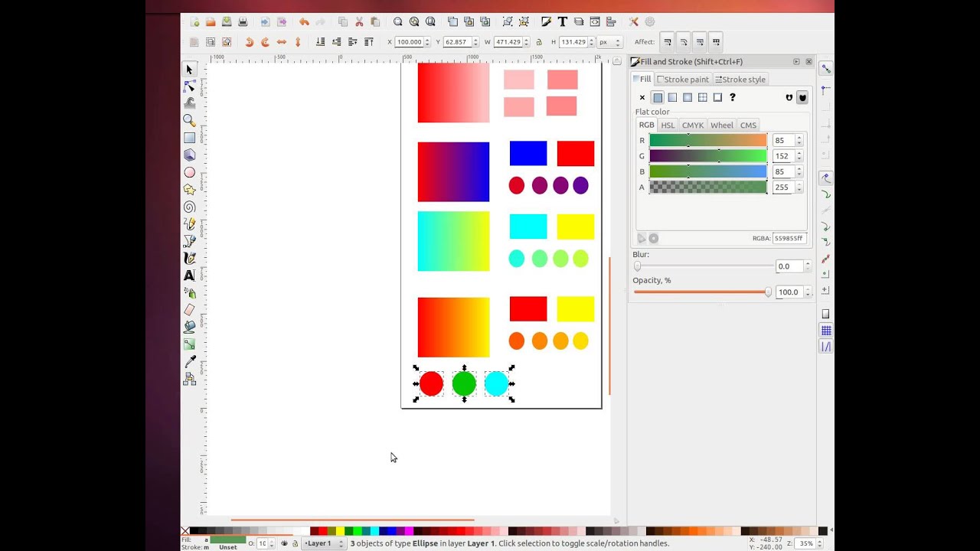Select the Connector tool
The image size is (980, 551).
(x=189, y=379)
